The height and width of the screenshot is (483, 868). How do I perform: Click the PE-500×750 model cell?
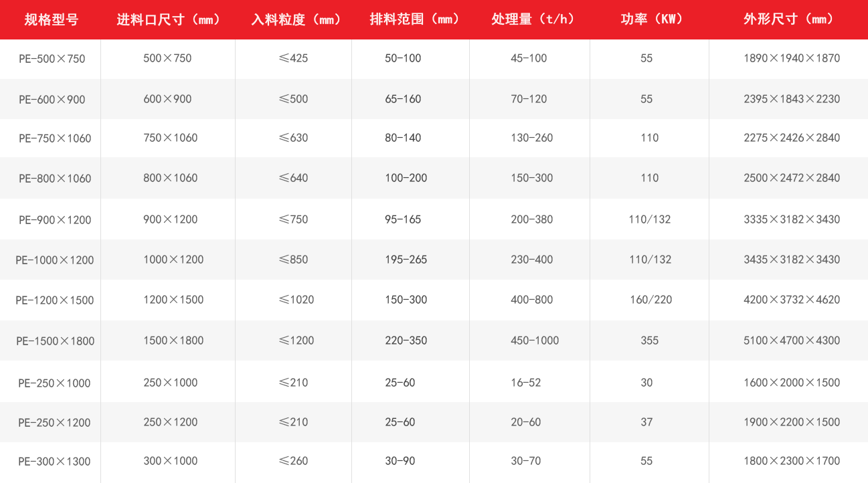tap(52, 59)
